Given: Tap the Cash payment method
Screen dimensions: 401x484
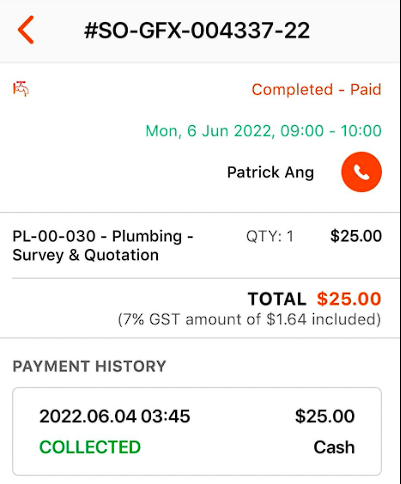Looking at the screenshot, I should tap(334, 447).
